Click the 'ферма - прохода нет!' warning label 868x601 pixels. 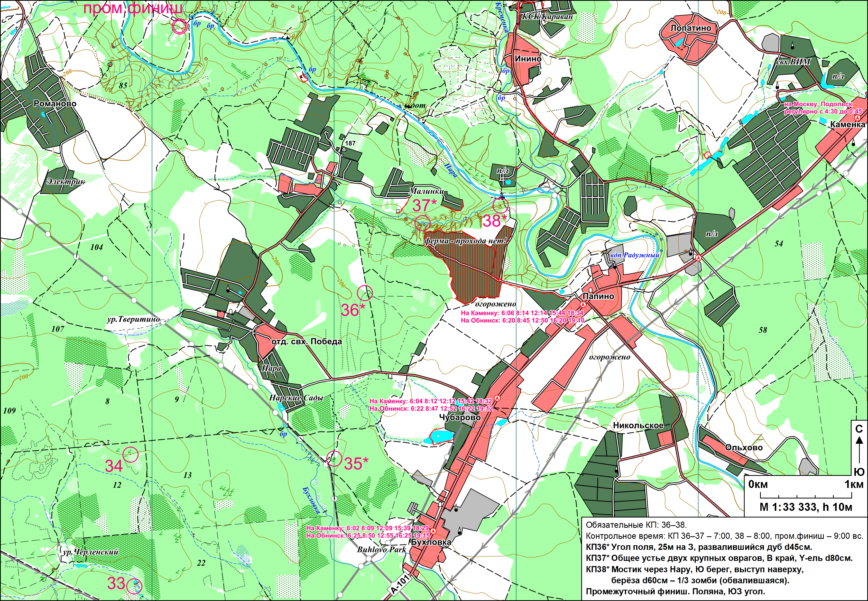(x=465, y=241)
